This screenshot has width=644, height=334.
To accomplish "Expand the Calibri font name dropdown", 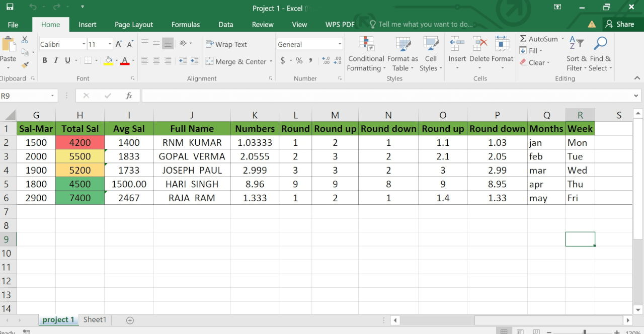I will click(84, 44).
